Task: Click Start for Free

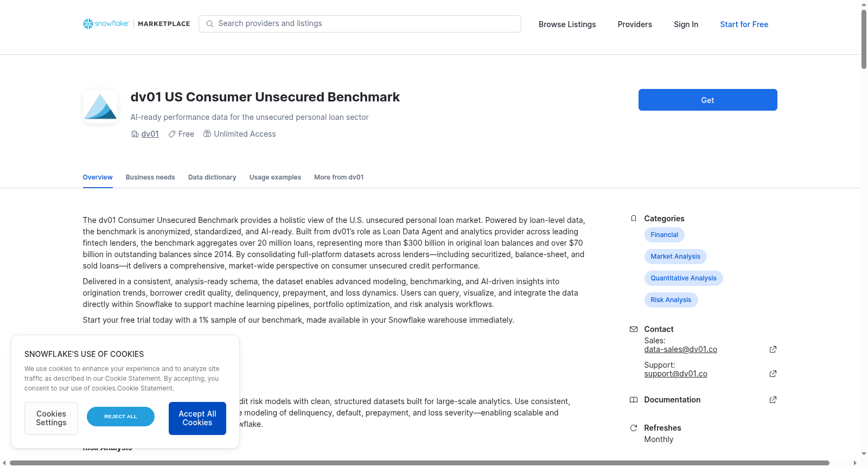Action: click(x=744, y=24)
